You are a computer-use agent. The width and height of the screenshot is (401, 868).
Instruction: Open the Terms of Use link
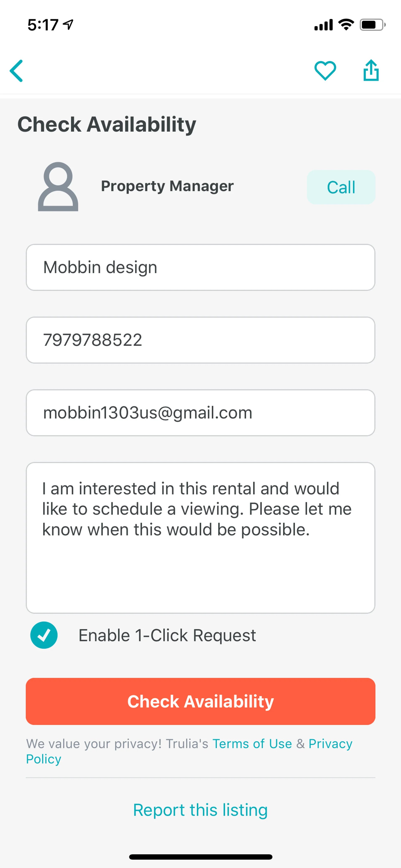click(x=252, y=744)
